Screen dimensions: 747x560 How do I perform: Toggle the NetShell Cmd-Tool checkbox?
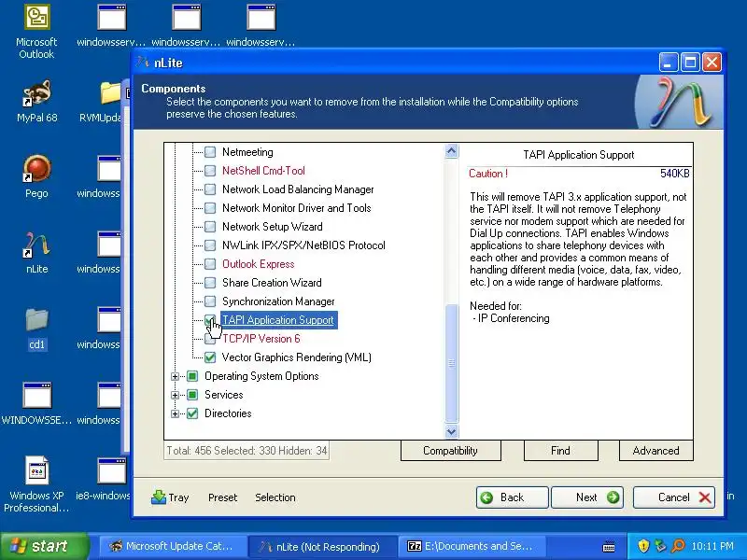[210, 171]
